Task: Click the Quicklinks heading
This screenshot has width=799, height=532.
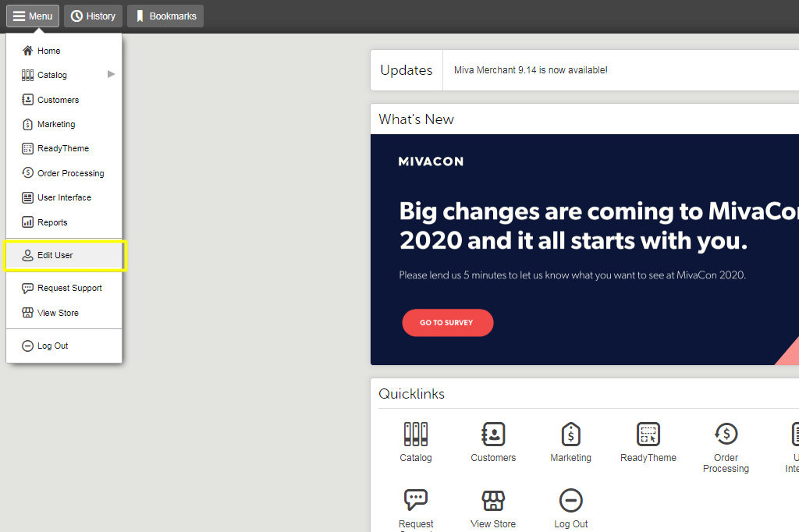Action: point(412,394)
